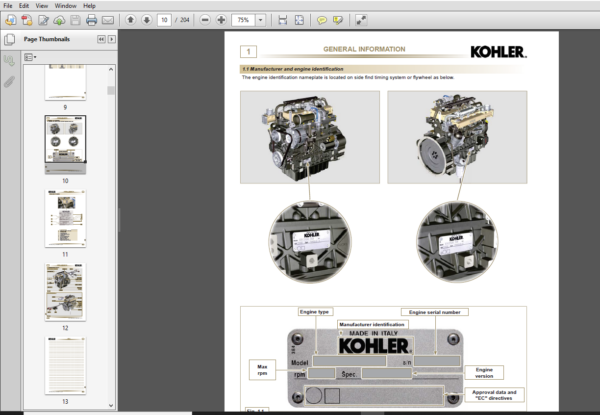
Task: Click the 'Manufacturer identification' label
Action: click(372, 324)
